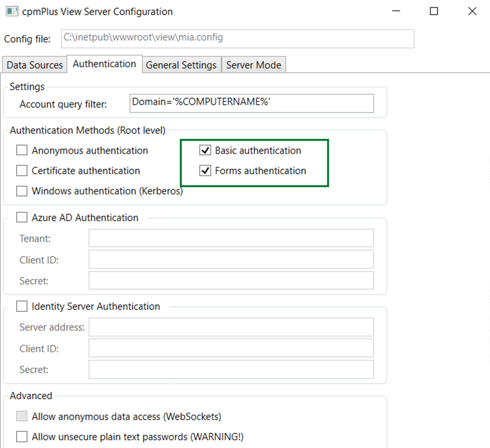Click the Account query filter label

click(63, 104)
